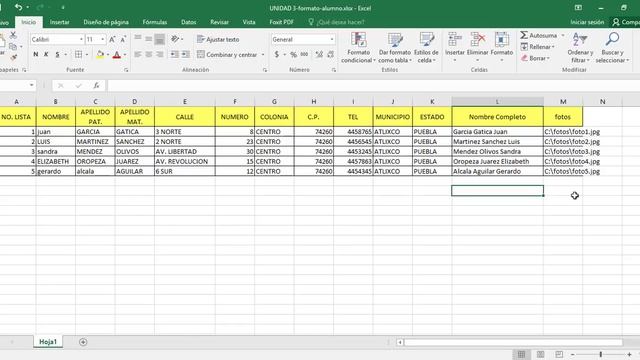Apply thousands separator 000 style
640x360 pixels.
tap(304, 54)
